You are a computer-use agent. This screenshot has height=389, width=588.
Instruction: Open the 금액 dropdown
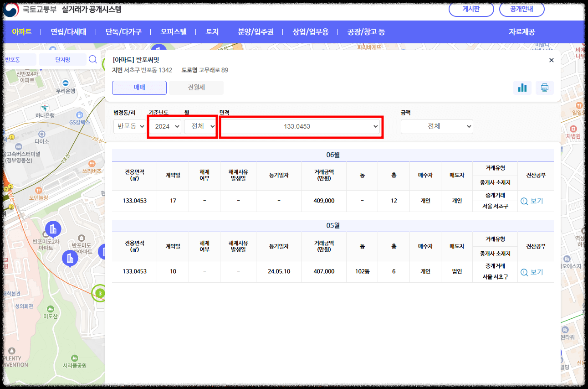click(x=437, y=126)
